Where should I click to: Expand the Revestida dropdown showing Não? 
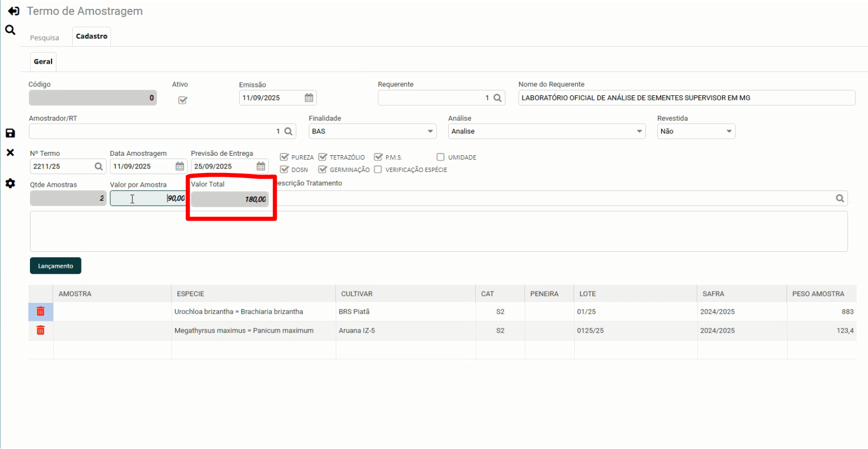tap(729, 131)
